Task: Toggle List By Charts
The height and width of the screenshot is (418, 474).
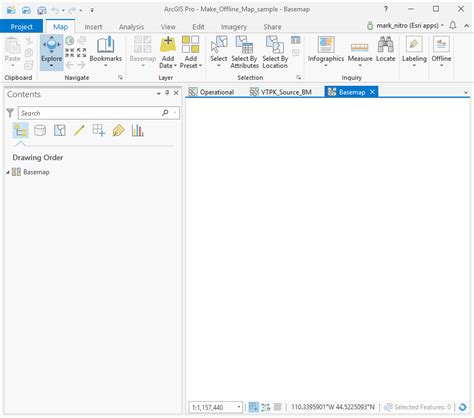Action: click(138, 131)
